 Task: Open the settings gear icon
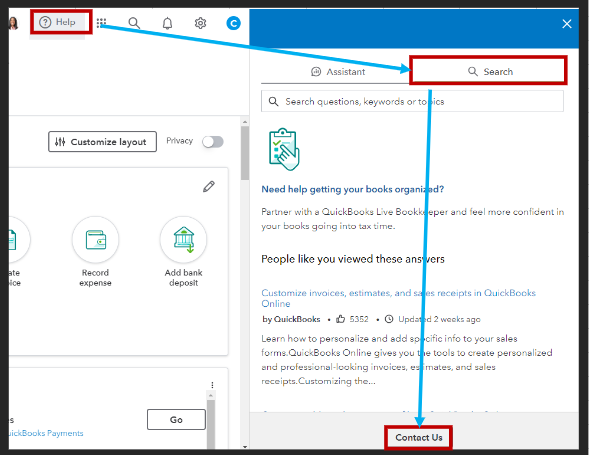pos(200,23)
